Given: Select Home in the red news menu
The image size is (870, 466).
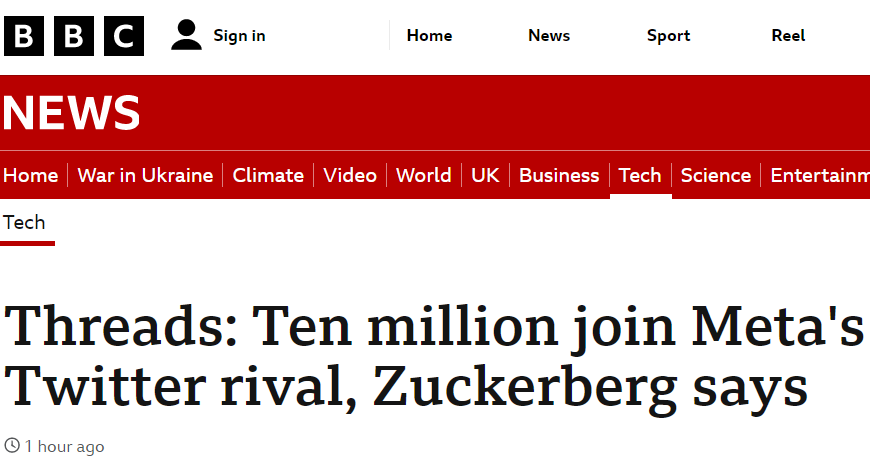Looking at the screenshot, I should point(30,176).
